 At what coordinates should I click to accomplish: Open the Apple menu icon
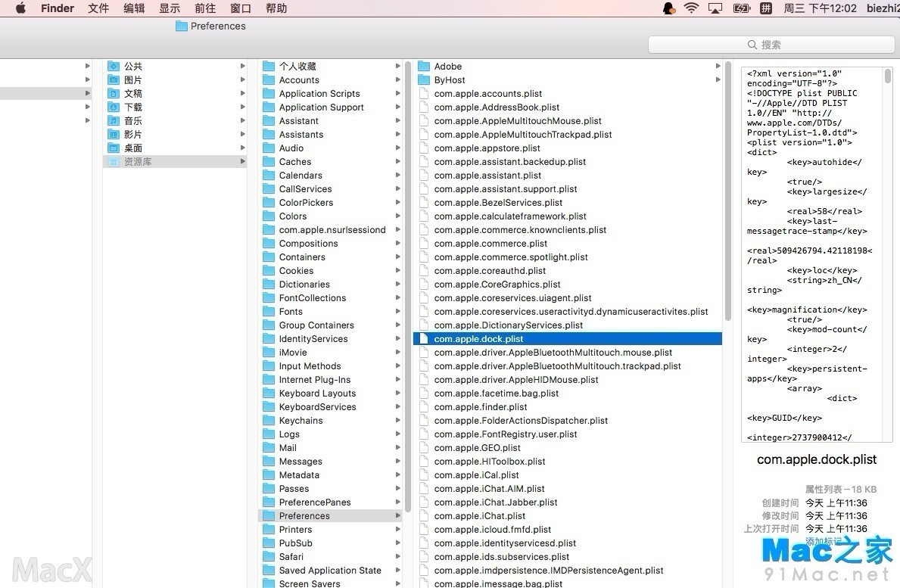click(x=20, y=8)
